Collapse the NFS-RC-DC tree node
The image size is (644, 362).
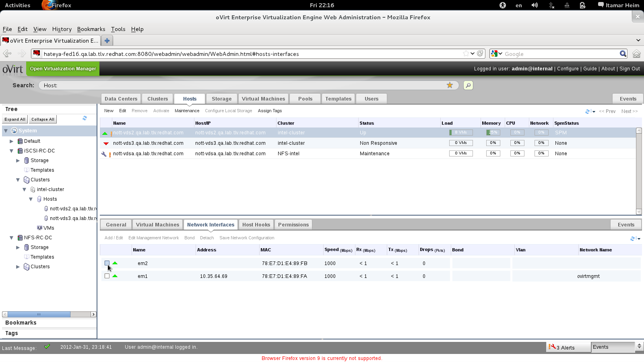12,238
